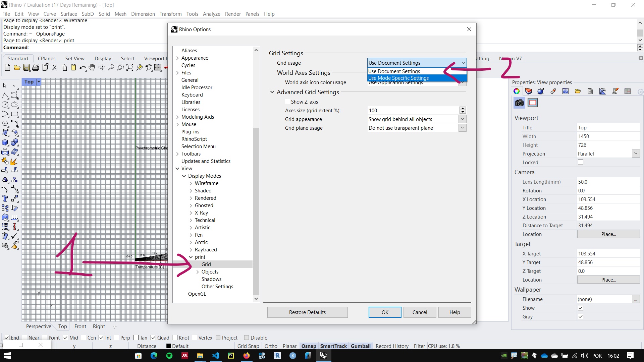
Task: Toggle the Wallpaper Show checkbox
Action: click(x=581, y=308)
